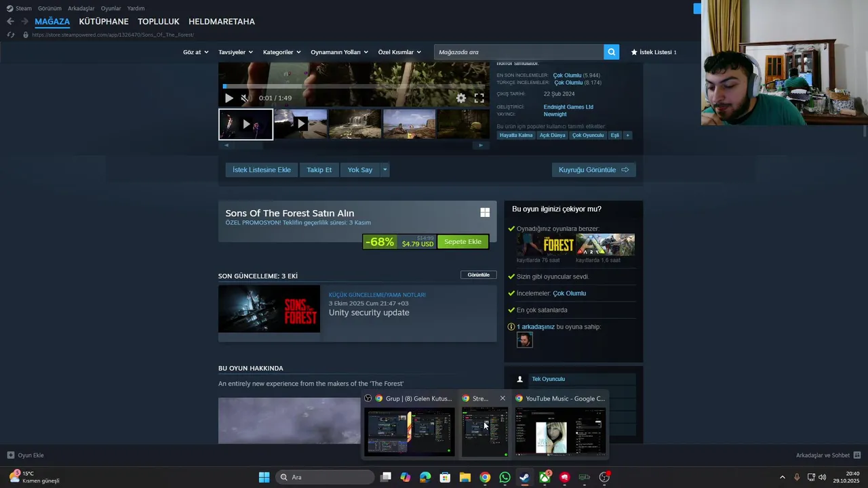Open the Xbox app from taskbar
Image resolution: width=868 pixels, height=488 pixels.
coord(545,477)
